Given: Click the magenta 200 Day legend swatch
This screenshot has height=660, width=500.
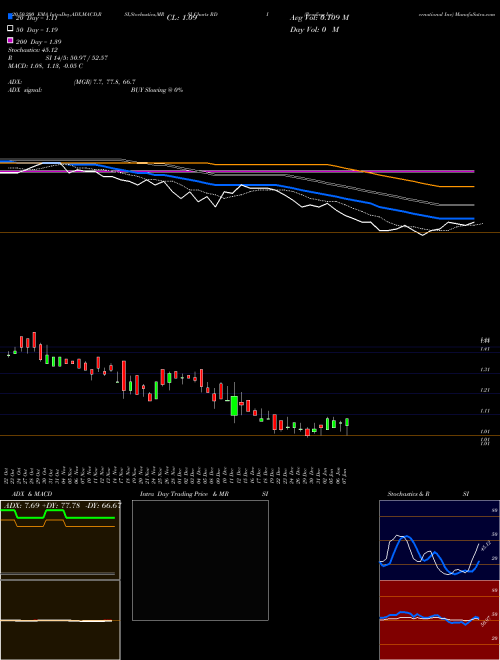Looking at the screenshot, I should 10,40.
